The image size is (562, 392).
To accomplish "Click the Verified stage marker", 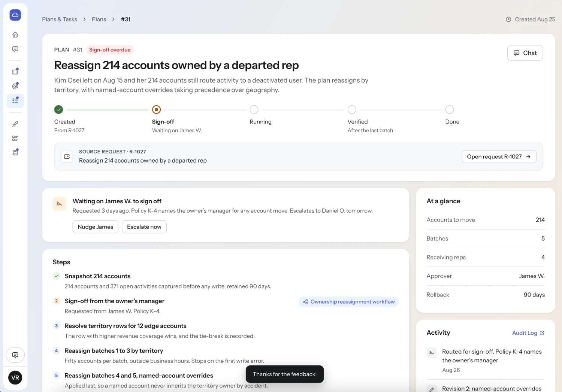I will click(x=352, y=109).
